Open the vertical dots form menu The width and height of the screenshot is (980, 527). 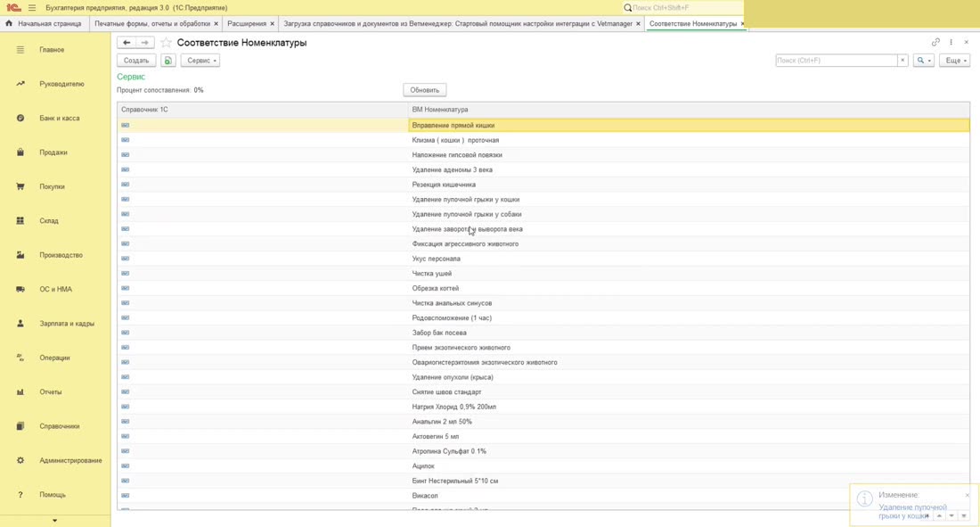tap(951, 42)
